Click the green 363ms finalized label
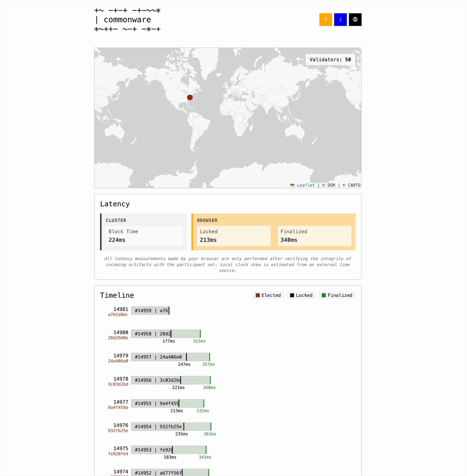This screenshot has width=467, height=476. (210, 434)
